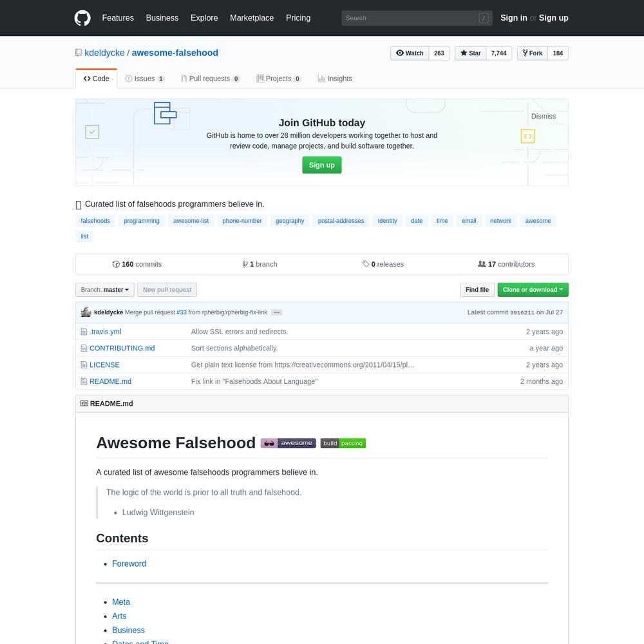Focus the Search input field

417,18
